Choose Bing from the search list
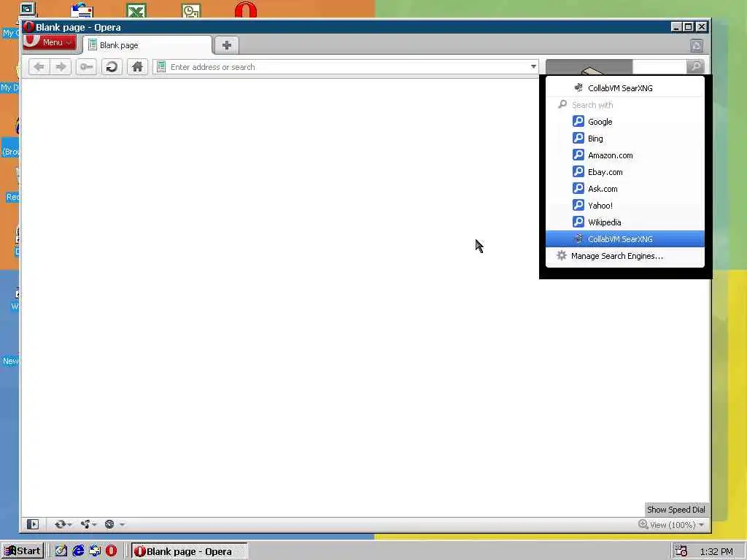 [624, 138]
